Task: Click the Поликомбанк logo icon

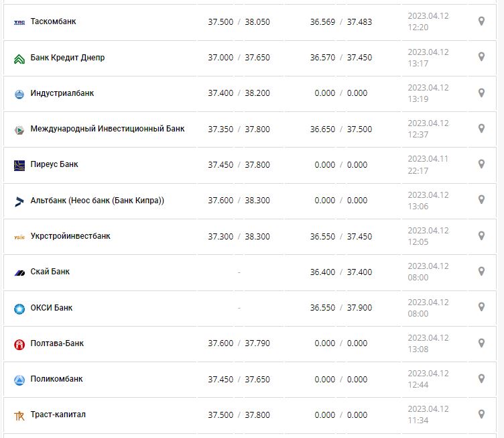Action: 19,380
